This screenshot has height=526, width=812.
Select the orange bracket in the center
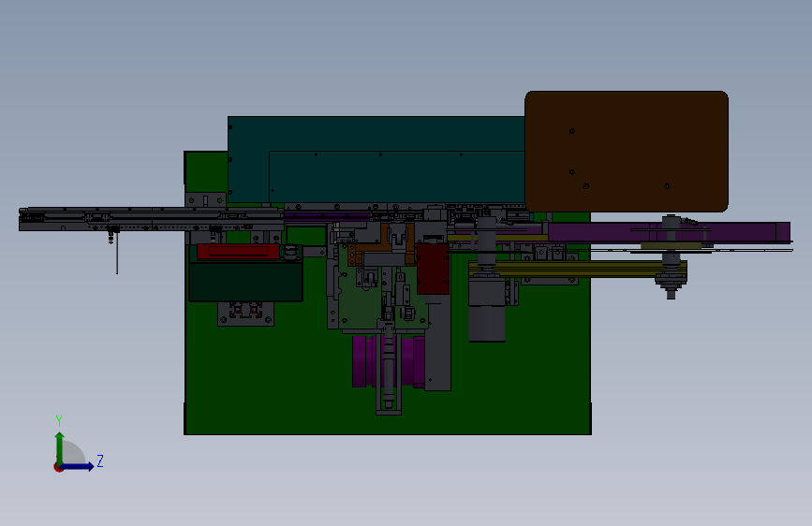pos(381,244)
